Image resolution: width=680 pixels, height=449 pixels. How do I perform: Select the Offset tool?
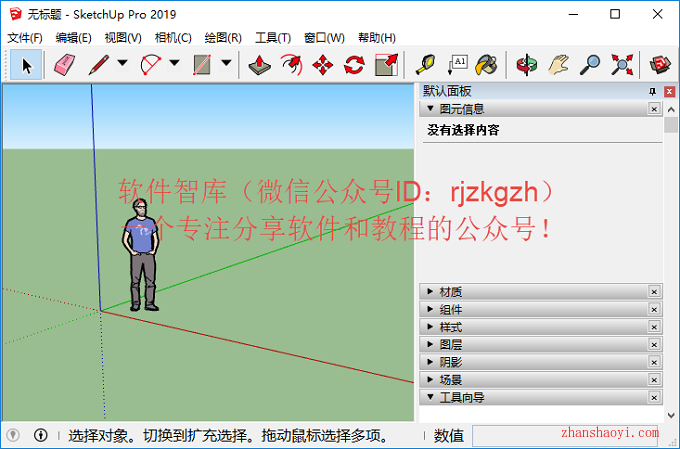pos(291,65)
